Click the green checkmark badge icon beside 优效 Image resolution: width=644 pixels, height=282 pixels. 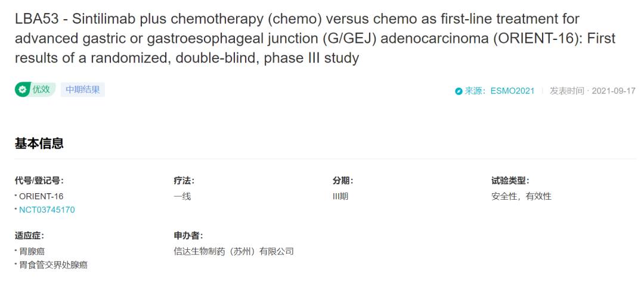click(23, 89)
